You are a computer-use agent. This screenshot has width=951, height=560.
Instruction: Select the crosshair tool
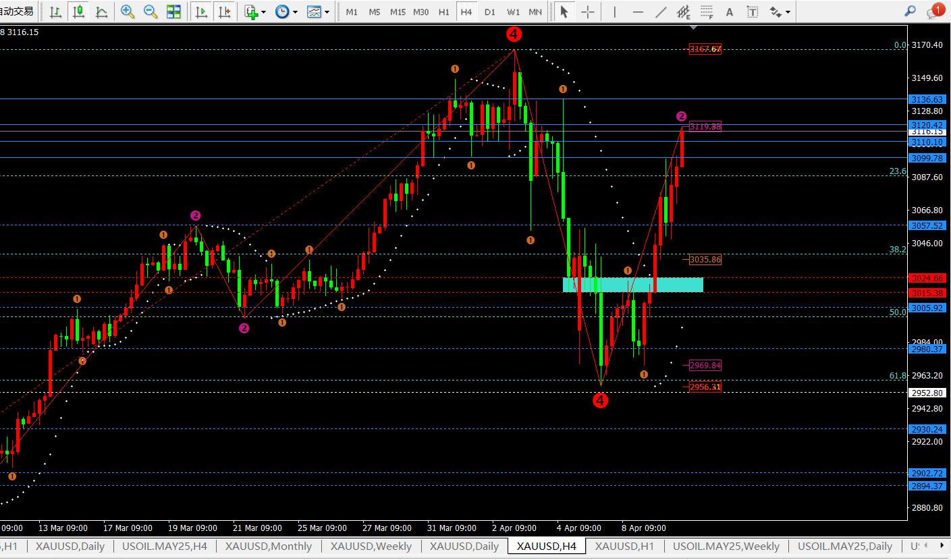[588, 11]
